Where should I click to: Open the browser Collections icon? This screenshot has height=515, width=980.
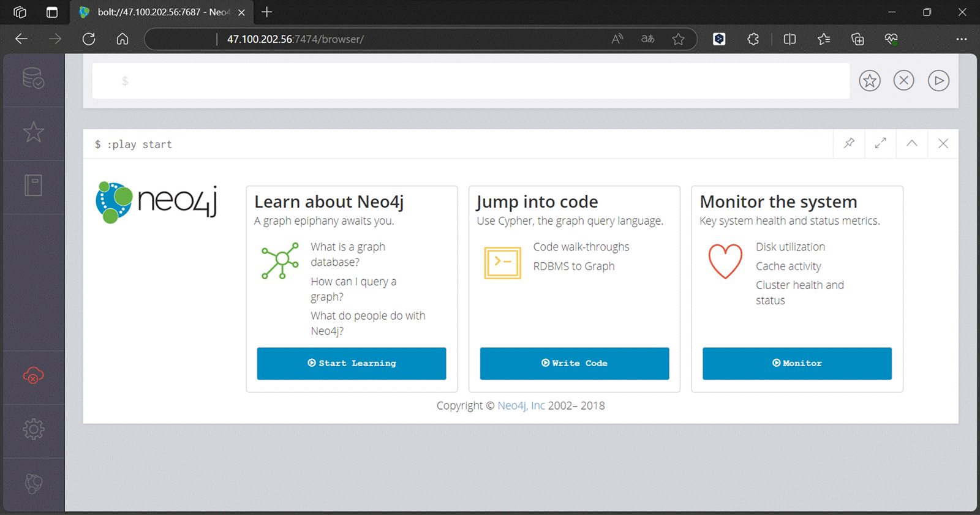pos(858,39)
